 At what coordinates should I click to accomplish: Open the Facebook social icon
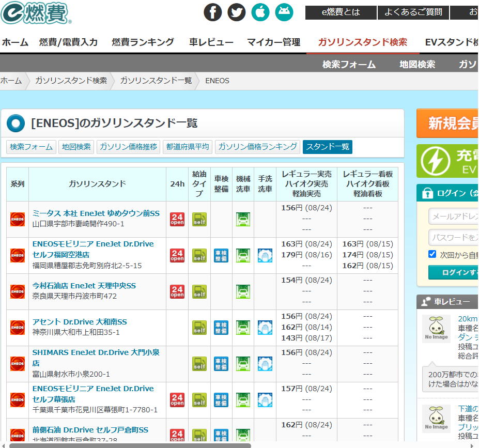tap(212, 12)
